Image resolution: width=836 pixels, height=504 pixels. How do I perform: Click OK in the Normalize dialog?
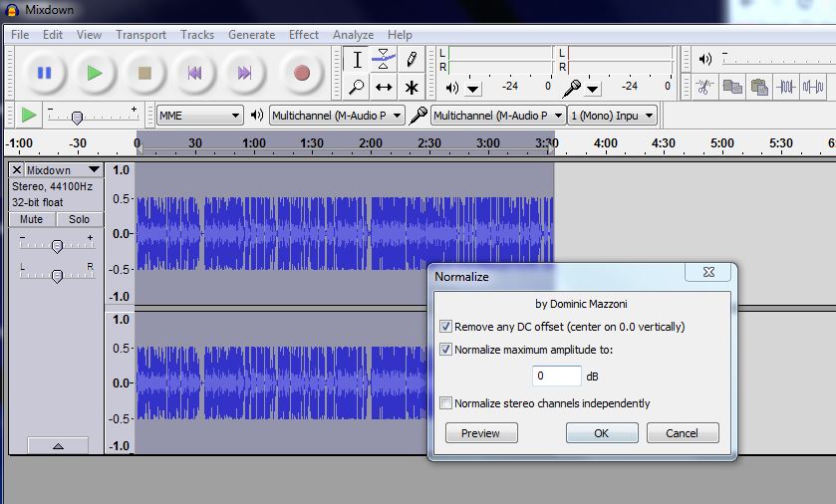(x=602, y=433)
